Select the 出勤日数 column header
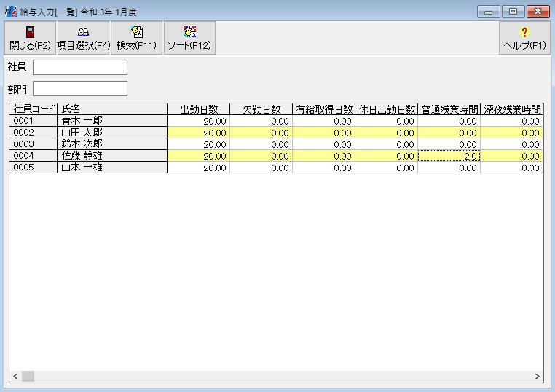The image size is (555, 392). [198, 109]
